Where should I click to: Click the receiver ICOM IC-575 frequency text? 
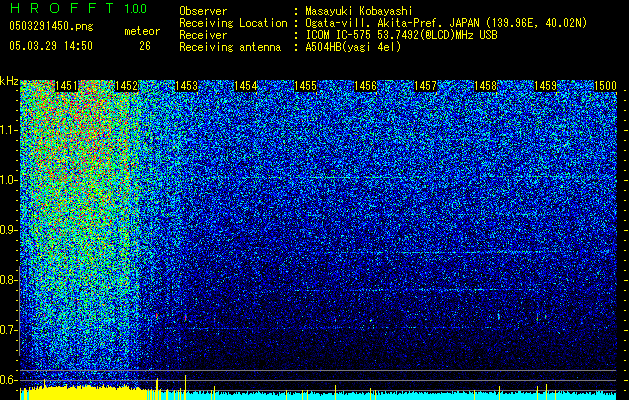click(x=401, y=35)
